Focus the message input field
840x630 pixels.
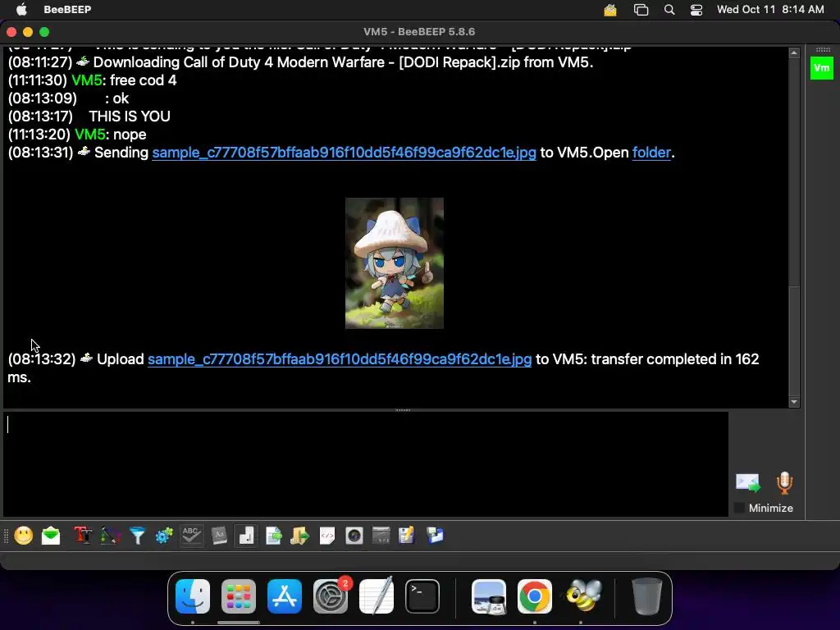click(366, 464)
